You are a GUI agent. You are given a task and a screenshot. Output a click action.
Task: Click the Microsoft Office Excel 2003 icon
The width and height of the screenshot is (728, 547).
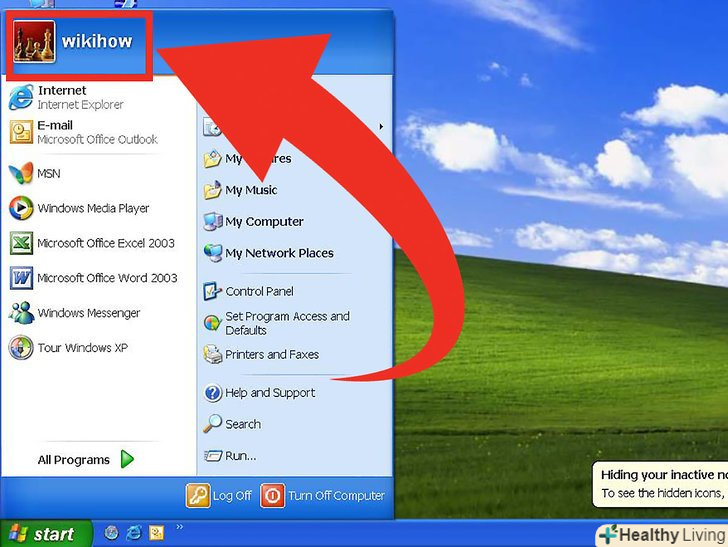click(x=21, y=243)
